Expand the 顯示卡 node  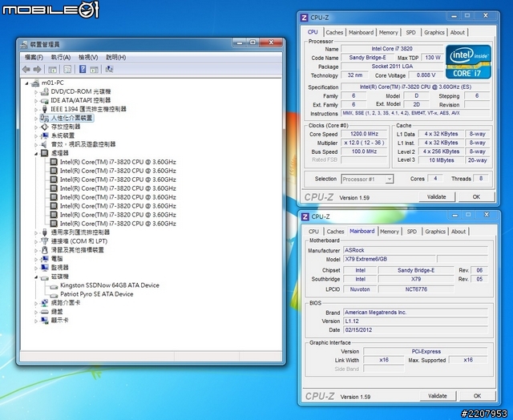tap(36, 321)
